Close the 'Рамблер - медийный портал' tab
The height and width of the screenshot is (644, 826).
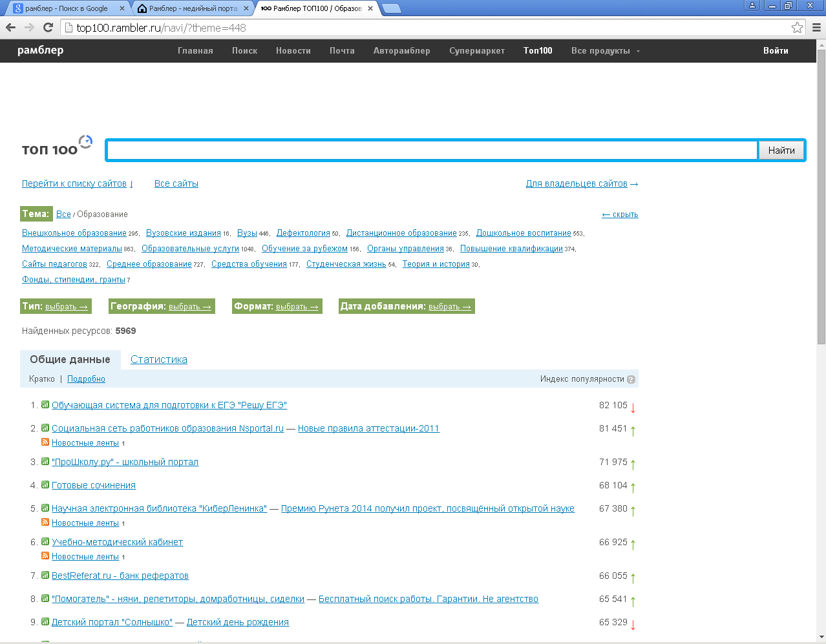[246, 8]
